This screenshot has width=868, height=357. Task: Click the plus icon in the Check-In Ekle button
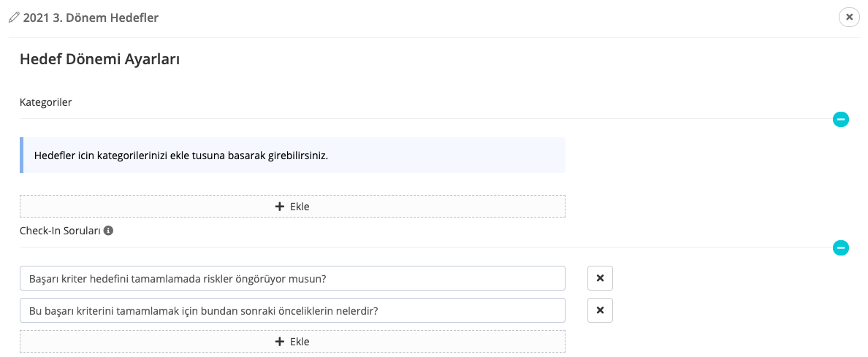(279, 342)
